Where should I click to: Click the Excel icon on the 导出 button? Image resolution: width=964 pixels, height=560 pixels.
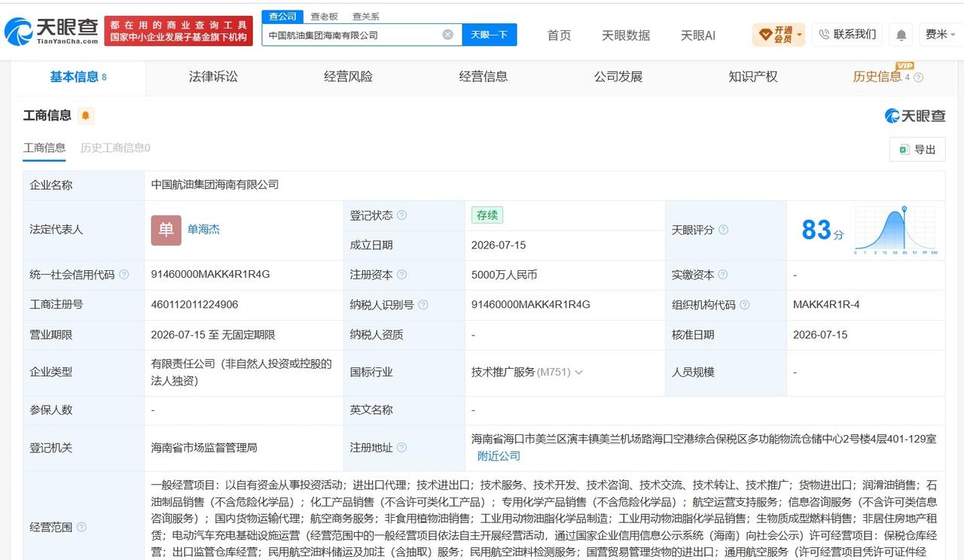[904, 150]
